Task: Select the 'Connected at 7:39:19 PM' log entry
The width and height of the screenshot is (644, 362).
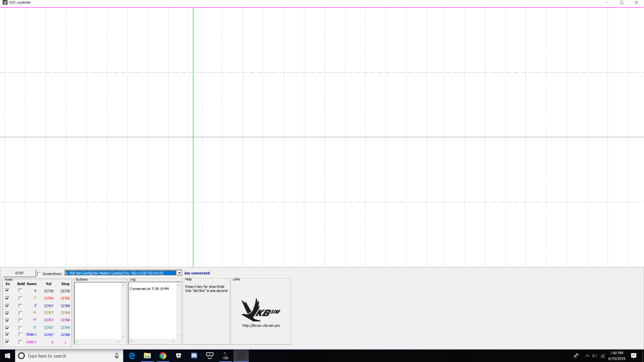Action: coord(149,289)
